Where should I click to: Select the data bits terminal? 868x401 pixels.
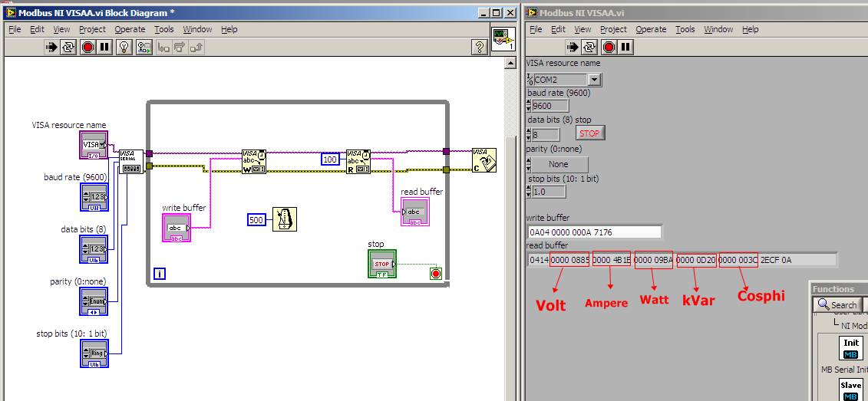(94, 249)
